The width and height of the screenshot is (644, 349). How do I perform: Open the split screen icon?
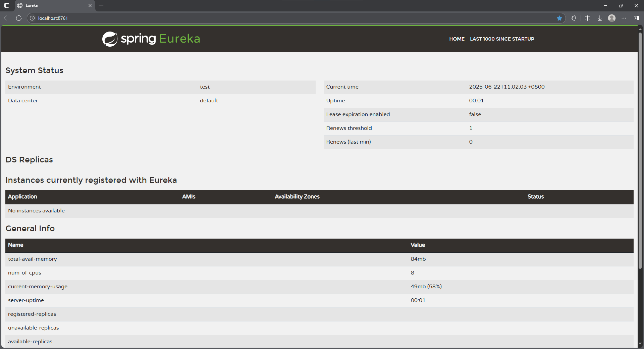click(587, 18)
